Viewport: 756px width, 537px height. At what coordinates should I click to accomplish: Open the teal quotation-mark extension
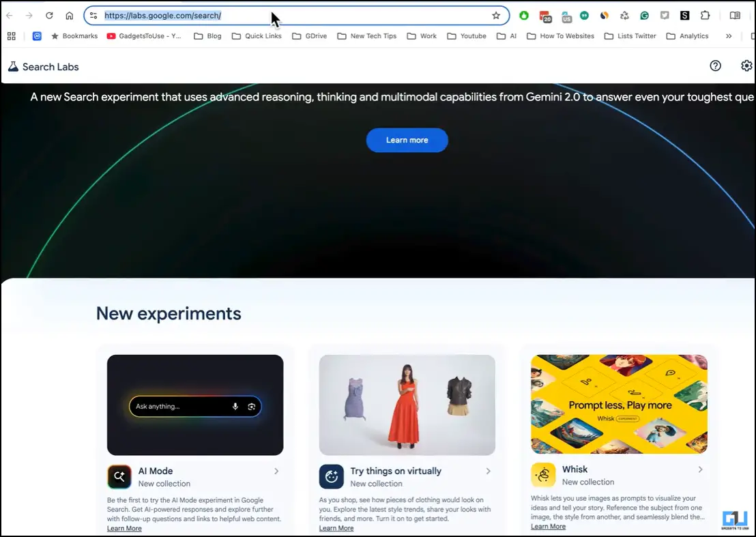[x=584, y=16]
